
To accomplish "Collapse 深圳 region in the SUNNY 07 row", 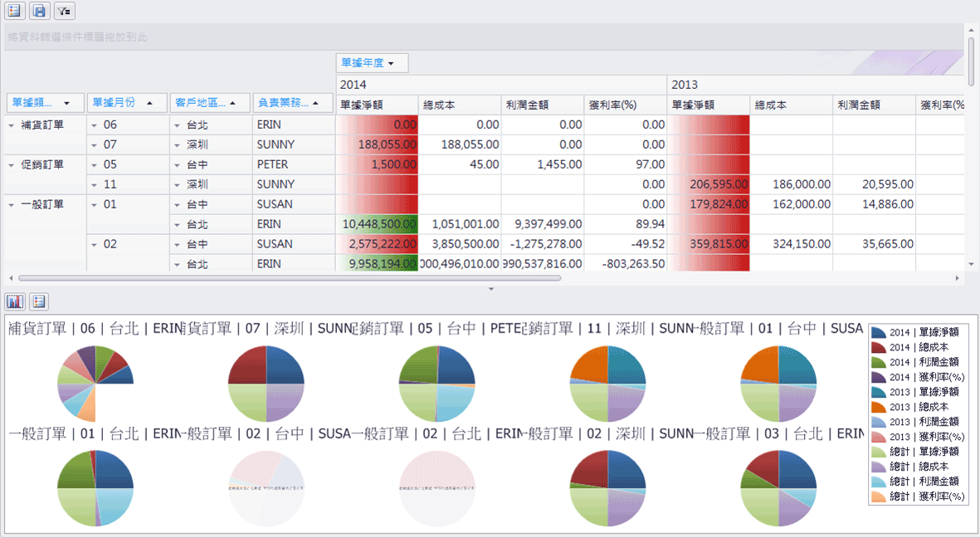I will coord(178,145).
